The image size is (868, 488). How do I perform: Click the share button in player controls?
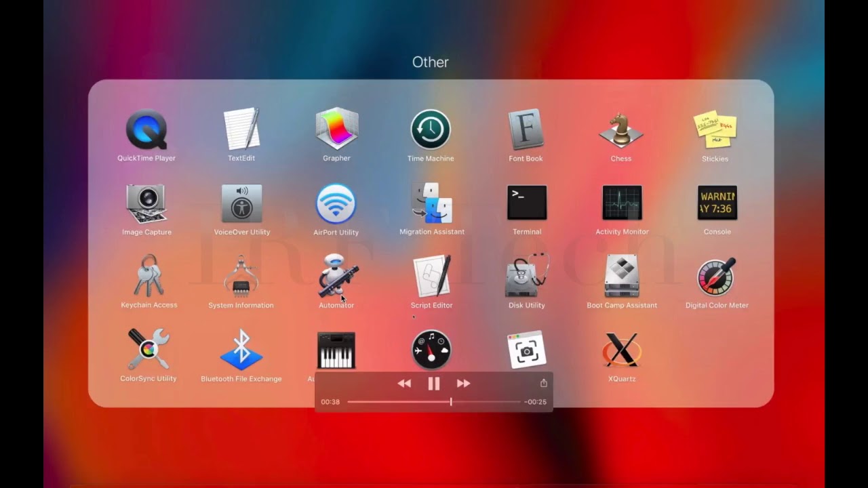[x=543, y=383]
